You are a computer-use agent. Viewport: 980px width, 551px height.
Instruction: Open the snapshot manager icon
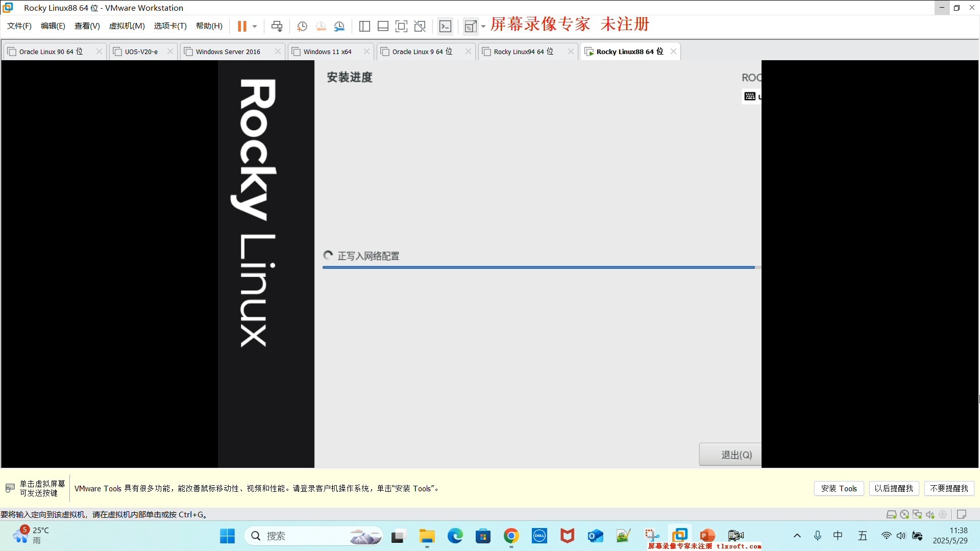coord(339,26)
